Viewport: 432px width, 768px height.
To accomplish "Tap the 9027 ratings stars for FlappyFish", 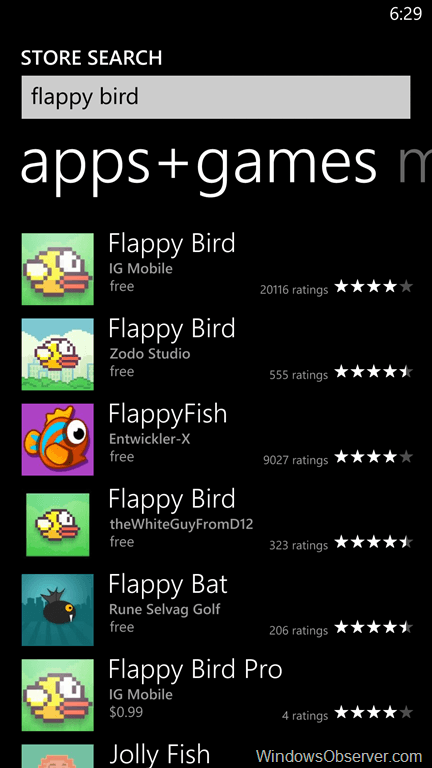I will pos(374,457).
